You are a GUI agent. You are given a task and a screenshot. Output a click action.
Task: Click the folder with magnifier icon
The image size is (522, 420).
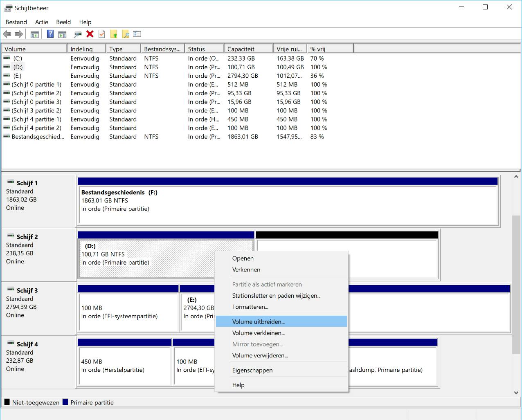(126, 34)
